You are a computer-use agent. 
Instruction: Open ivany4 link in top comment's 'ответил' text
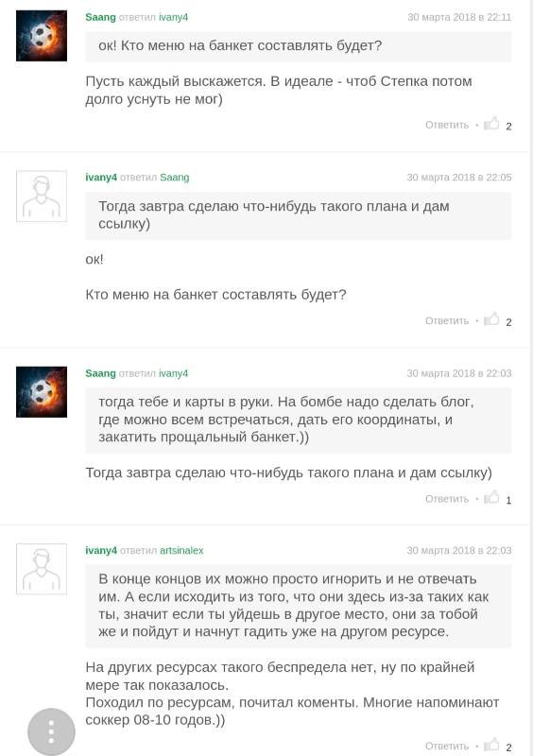click(x=174, y=17)
